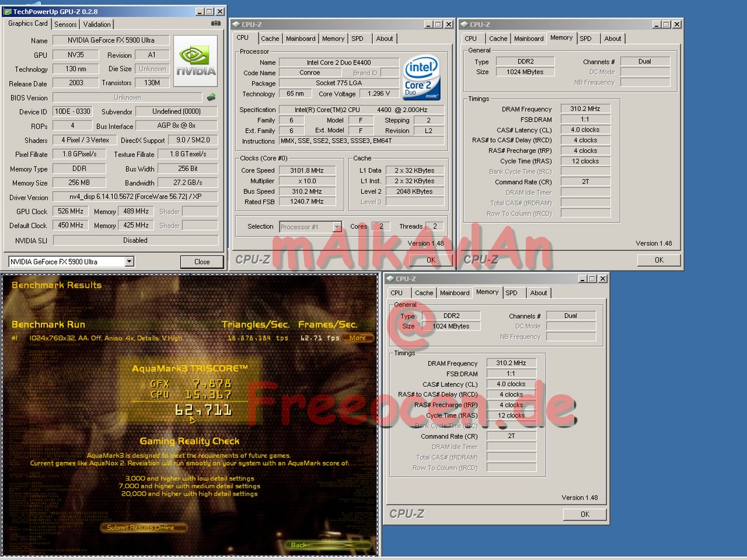Switch to Memory tab in CPU-Z CPU window
The height and width of the screenshot is (560, 747).
tap(333, 39)
